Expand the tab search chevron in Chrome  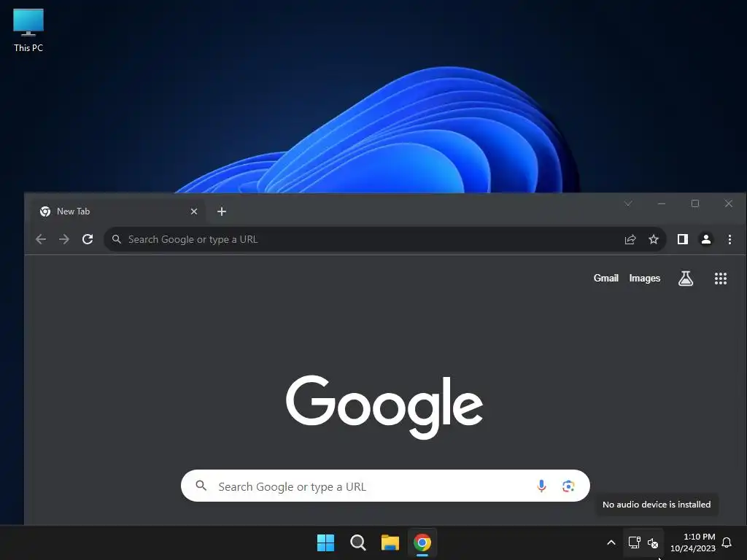point(628,204)
